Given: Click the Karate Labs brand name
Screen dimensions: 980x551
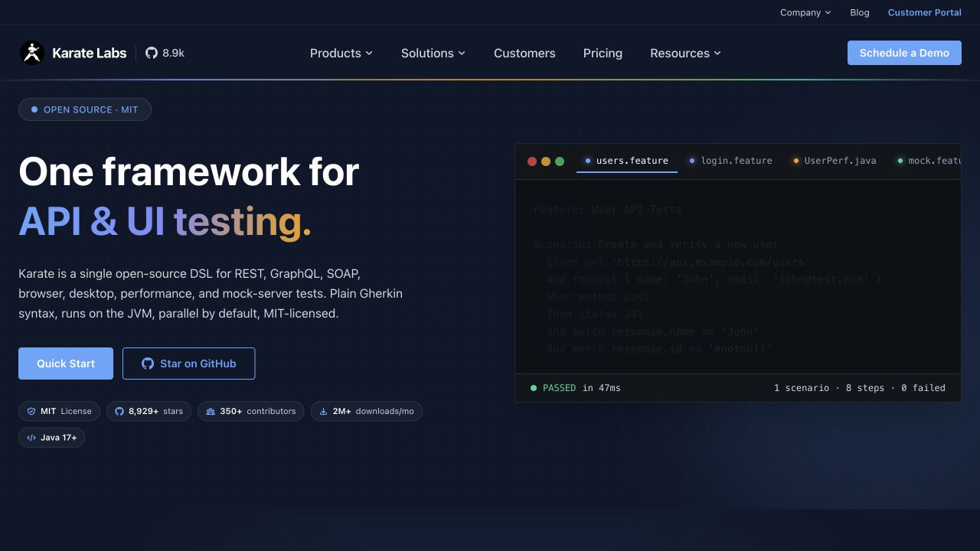Looking at the screenshot, I should 90,53.
